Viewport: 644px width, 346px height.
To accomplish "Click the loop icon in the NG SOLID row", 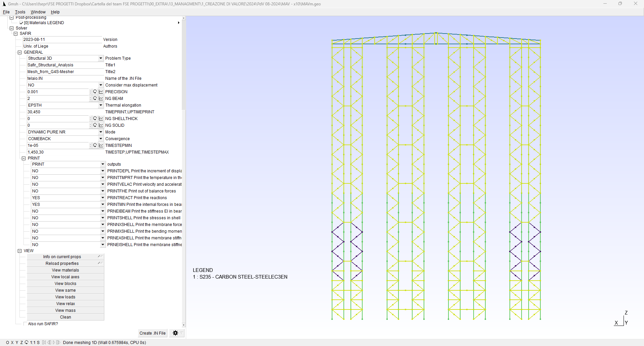I will (95, 125).
